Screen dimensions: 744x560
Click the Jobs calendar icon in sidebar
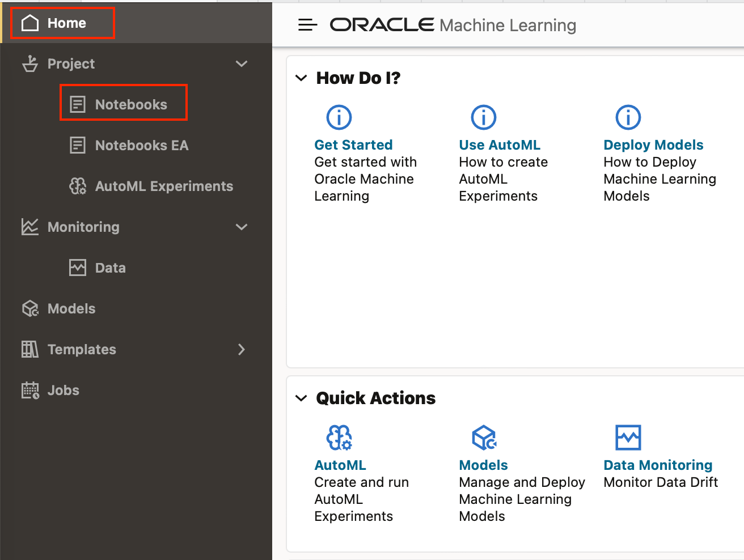coord(30,391)
